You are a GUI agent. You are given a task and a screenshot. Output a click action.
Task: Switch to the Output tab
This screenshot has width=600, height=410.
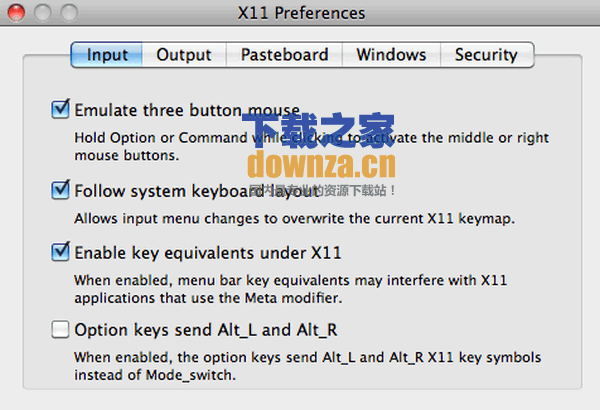(x=184, y=55)
